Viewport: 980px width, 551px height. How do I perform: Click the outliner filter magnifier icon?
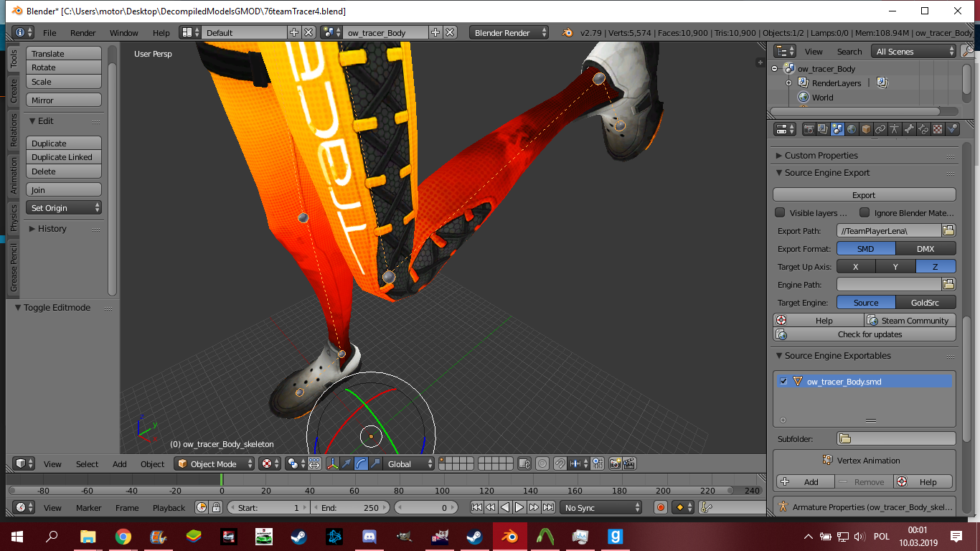point(968,51)
